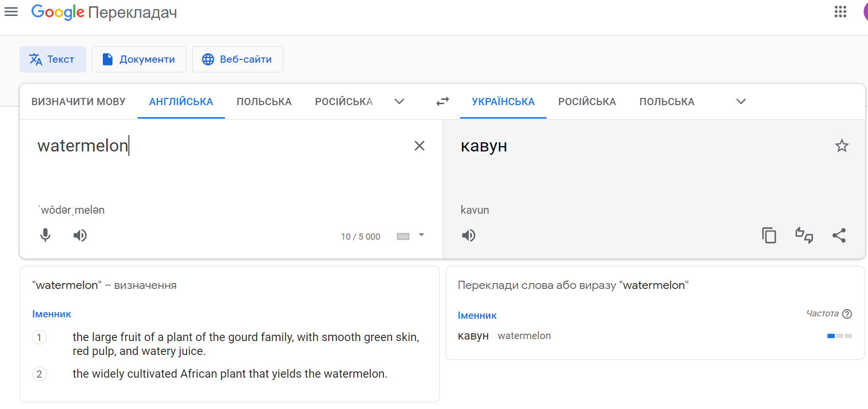Open input tools dropdown arrow
This screenshot has width=868, height=409.
(x=421, y=235)
